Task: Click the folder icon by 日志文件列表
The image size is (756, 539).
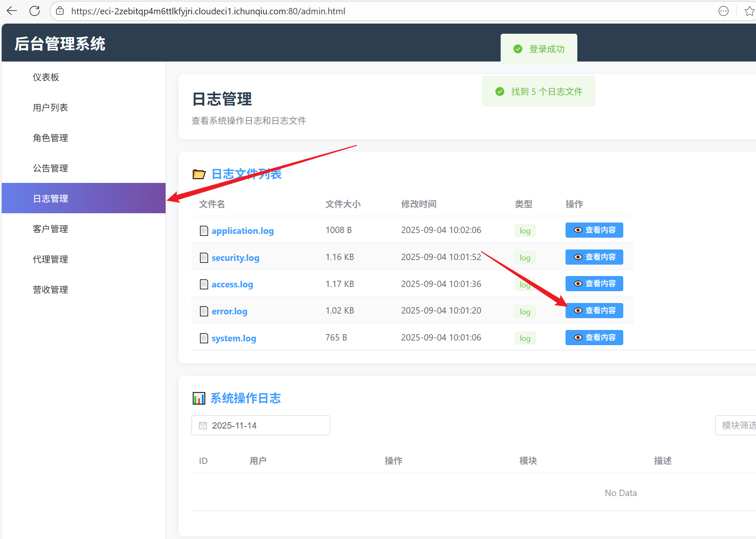Action: 199,174
